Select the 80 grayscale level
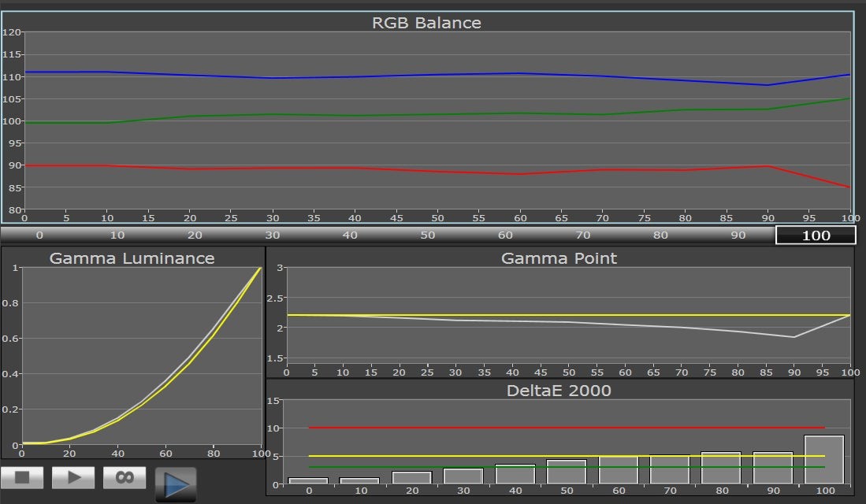This screenshot has height=504, width=866. tap(660, 235)
